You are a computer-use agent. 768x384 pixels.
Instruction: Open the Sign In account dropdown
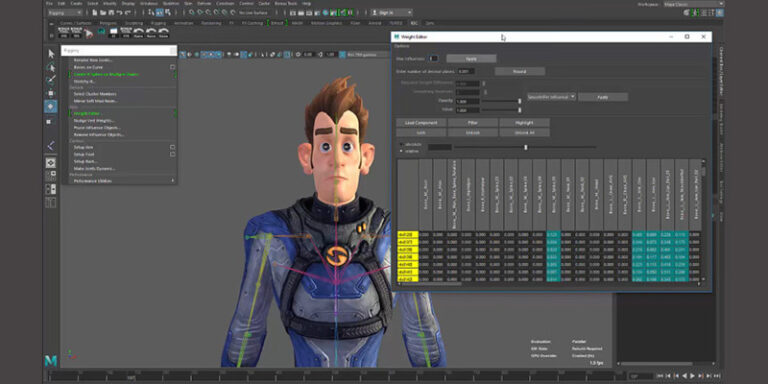(391, 12)
